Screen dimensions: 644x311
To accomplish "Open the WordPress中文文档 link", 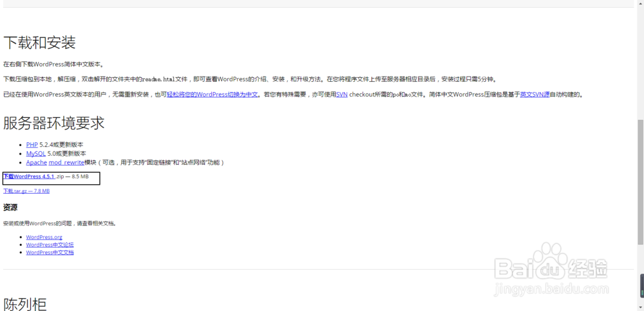I will click(50, 252).
